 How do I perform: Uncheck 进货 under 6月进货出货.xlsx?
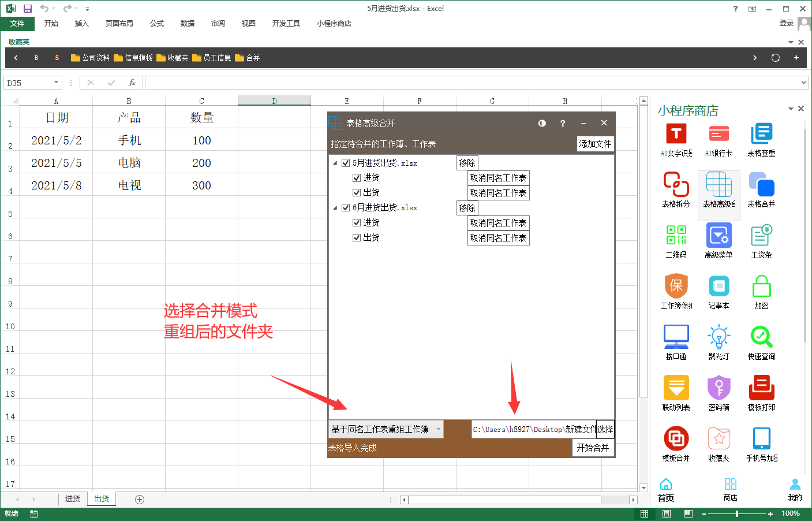coord(357,223)
